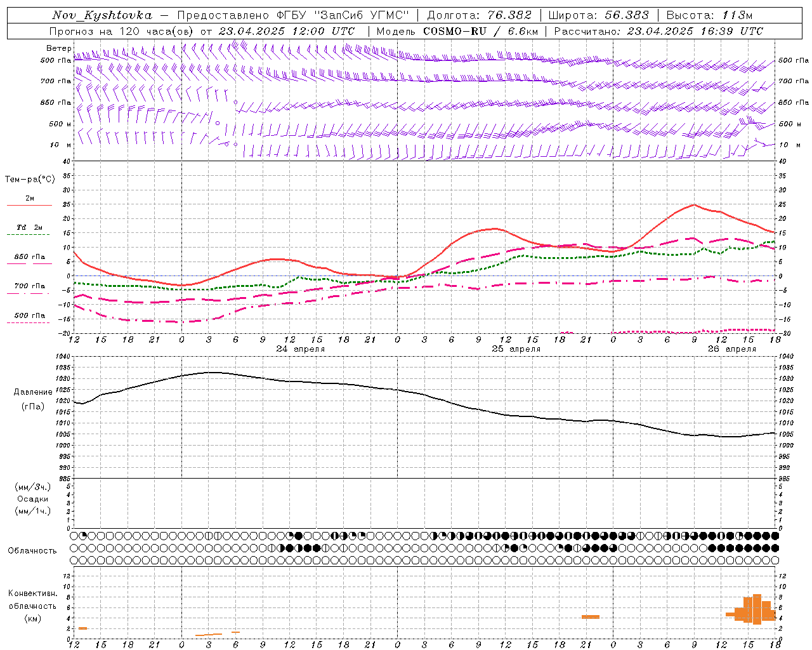Click the 850 гПа temperature legend line sample
The image size is (812, 650).
click(29, 264)
